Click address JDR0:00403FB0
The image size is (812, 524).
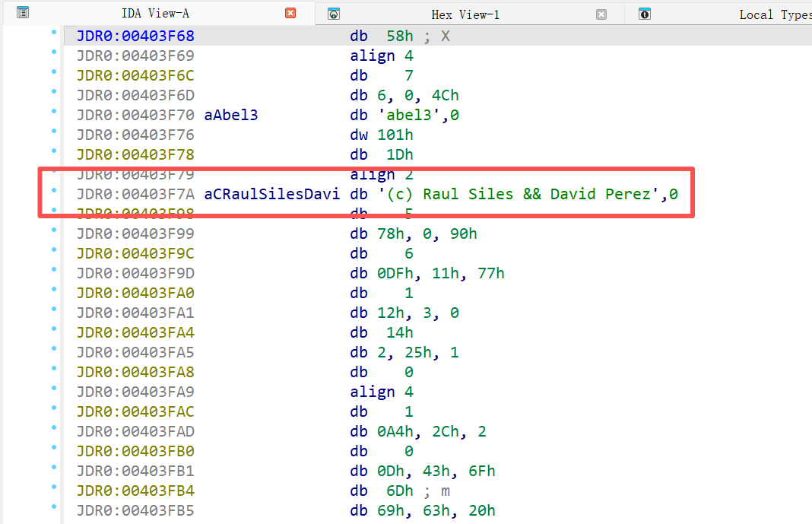(135, 452)
